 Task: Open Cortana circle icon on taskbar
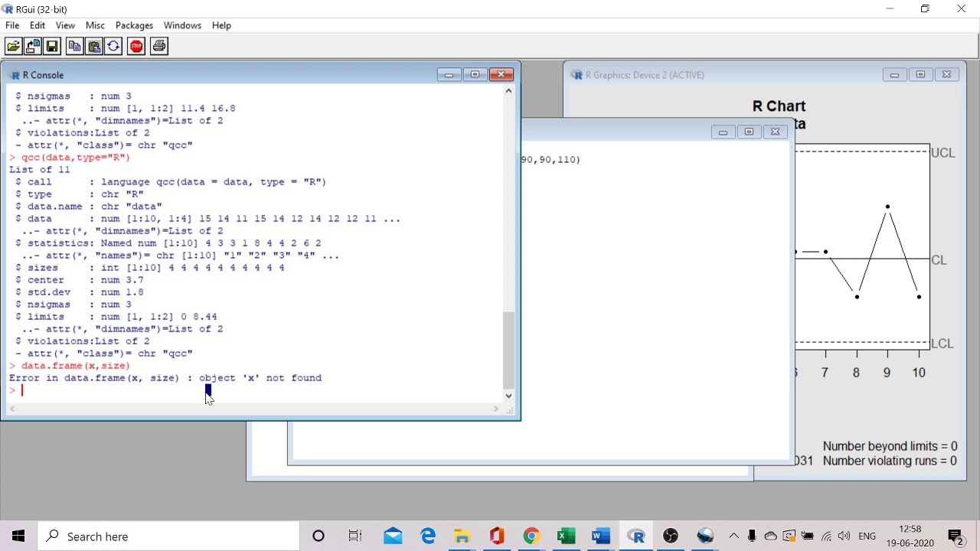click(318, 536)
